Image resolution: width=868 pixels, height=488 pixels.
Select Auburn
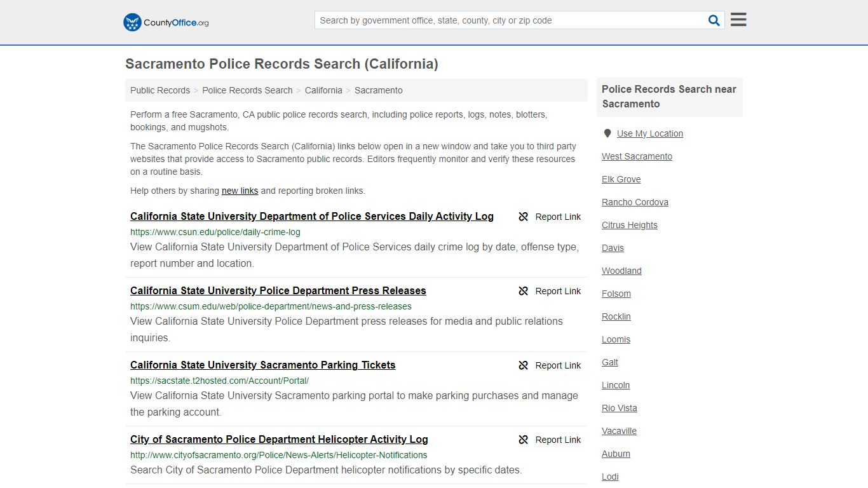pyautogui.click(x=616, y=454)
